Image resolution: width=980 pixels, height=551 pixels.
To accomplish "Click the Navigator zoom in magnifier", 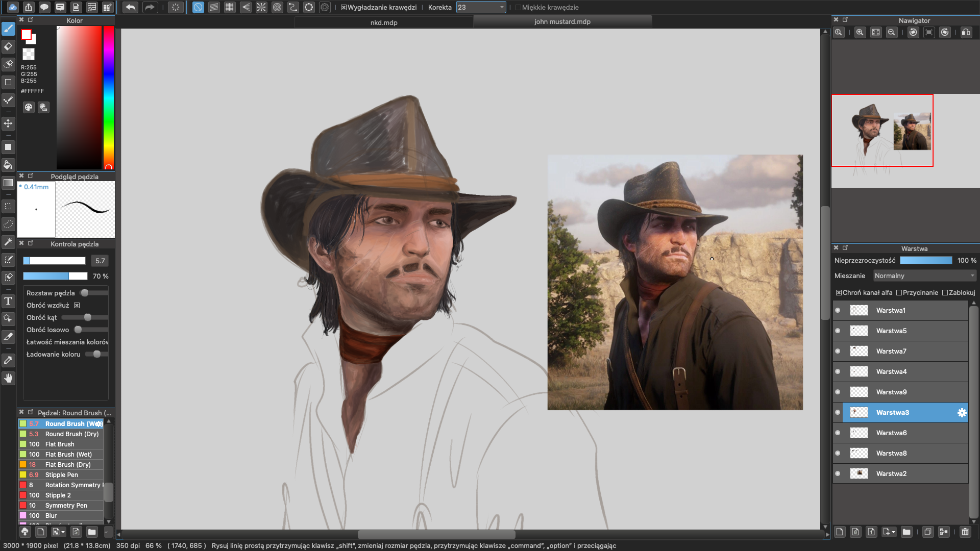I will pos(860,32).
